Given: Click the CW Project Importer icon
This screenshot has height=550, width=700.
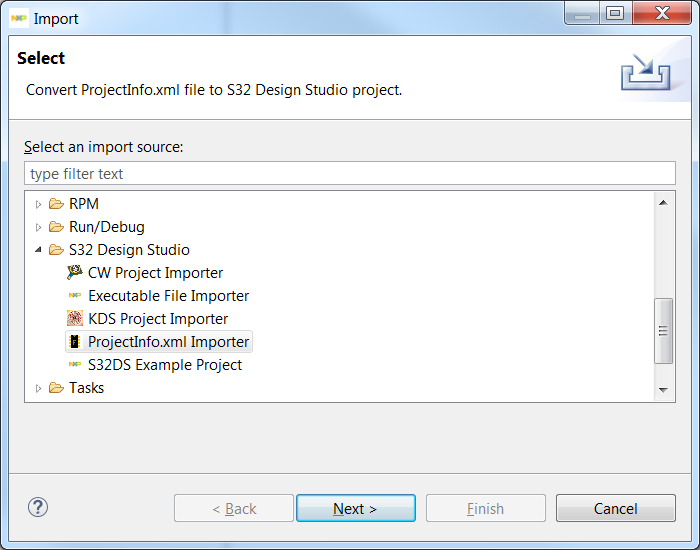Looking at the screenshot, I should 75,273.
